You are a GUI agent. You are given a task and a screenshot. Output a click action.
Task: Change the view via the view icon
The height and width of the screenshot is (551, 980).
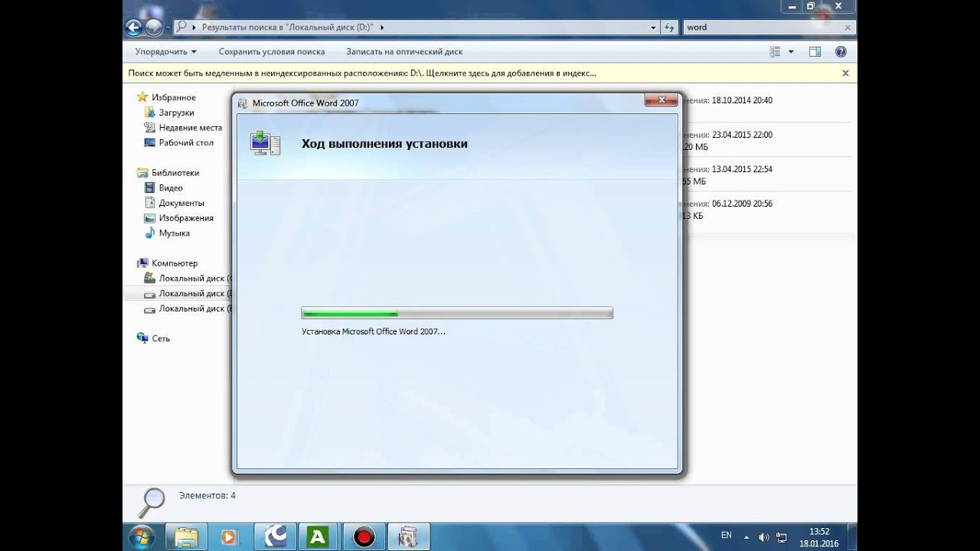coord(775,51)
